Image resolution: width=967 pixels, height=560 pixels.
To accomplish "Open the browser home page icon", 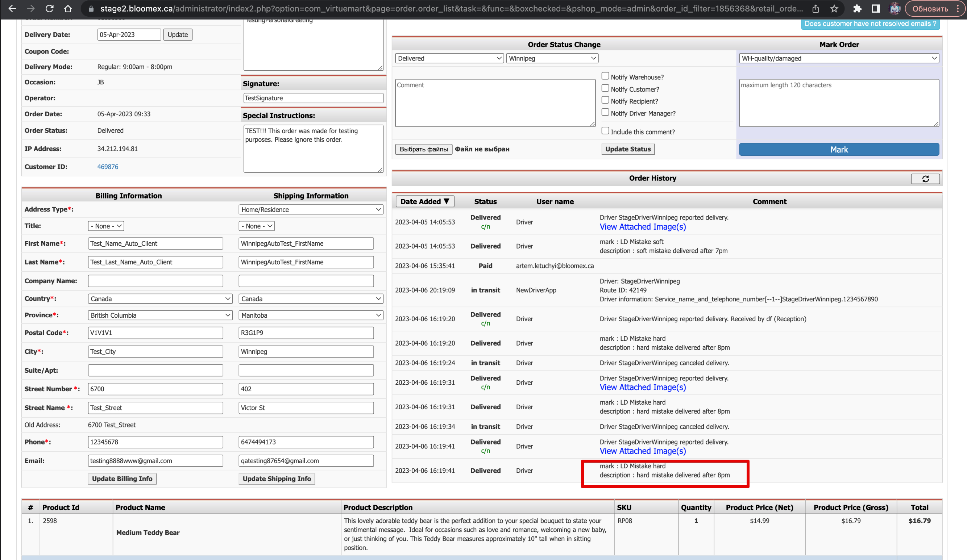I will [x=68, y=8].
